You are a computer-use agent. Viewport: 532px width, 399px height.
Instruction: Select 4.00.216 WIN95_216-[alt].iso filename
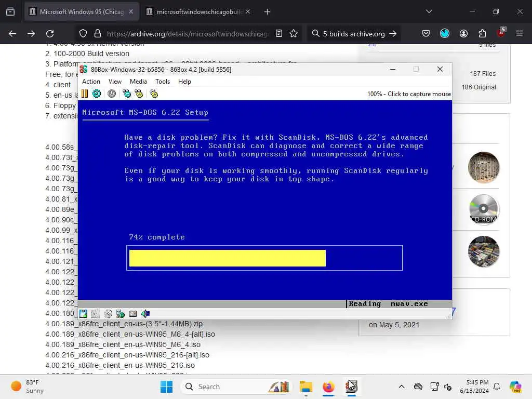pos(127,355)
